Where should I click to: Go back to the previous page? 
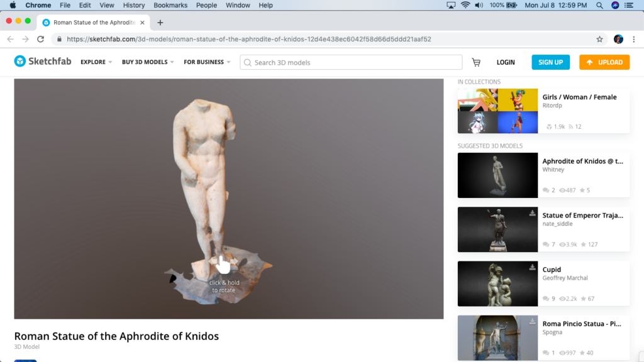pos(10,40)
